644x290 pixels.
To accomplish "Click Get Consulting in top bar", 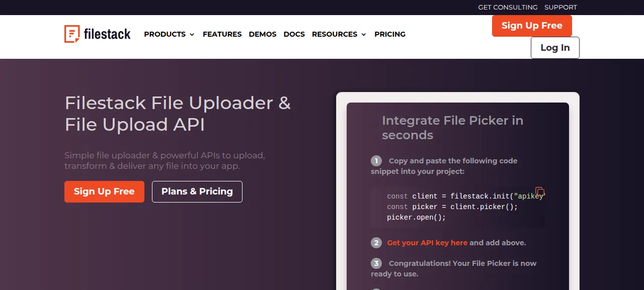I will pyautogui.click(x=508, y=8).
